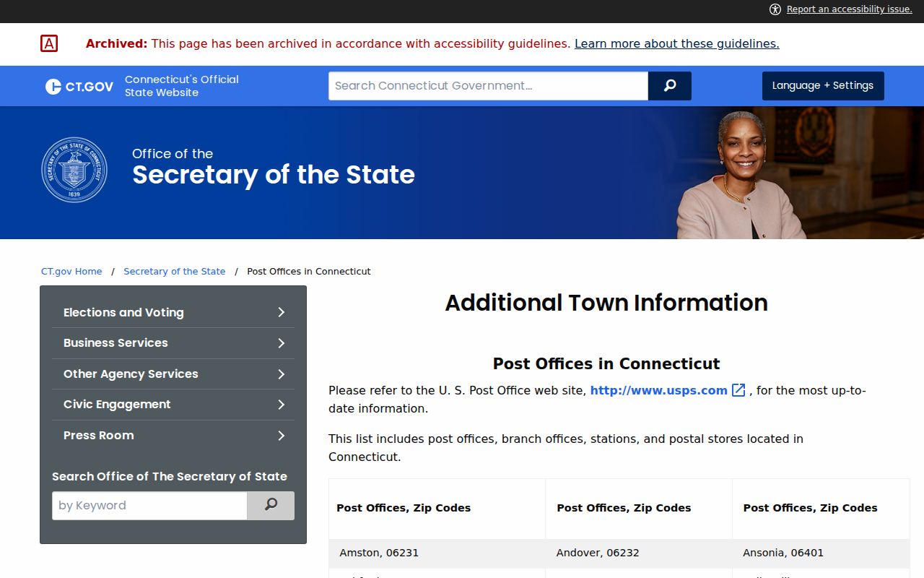Expand the Other Agency Services chevron

(282, 374)
